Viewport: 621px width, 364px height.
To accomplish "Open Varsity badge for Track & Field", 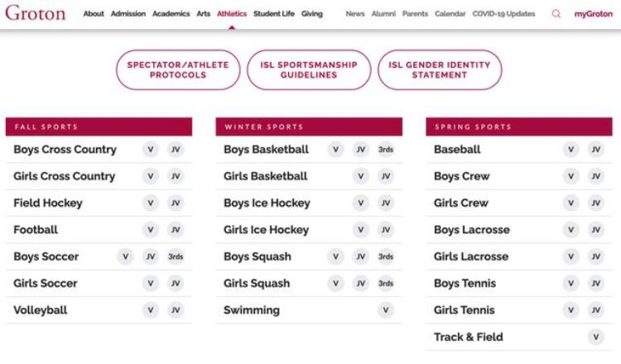I will (596, 337).
